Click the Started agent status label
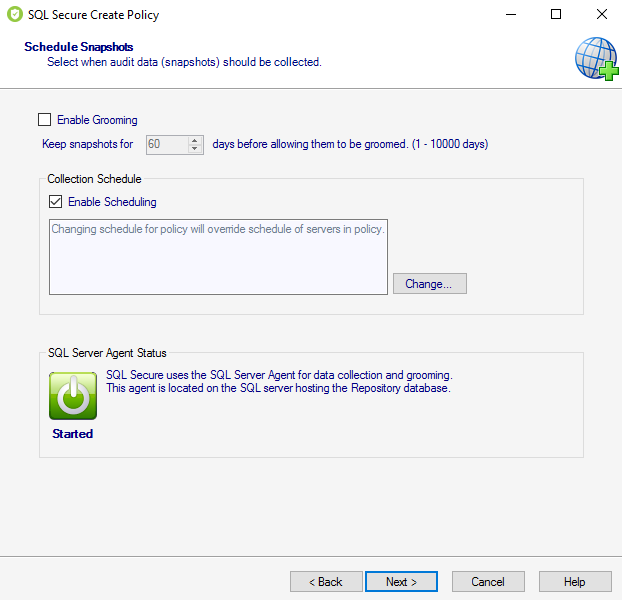 (73, 433)
